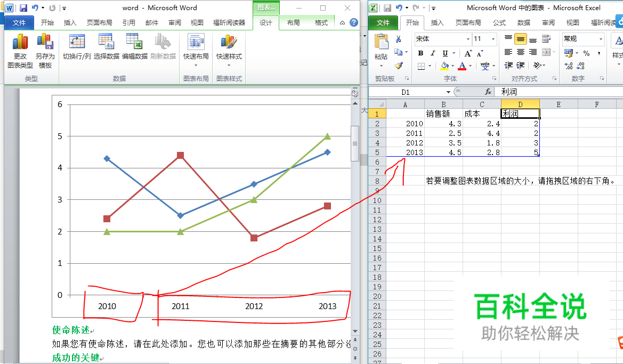Screen dimensions: 623x364
Task: Increase font size with the larger A icon
Action: 468,53
